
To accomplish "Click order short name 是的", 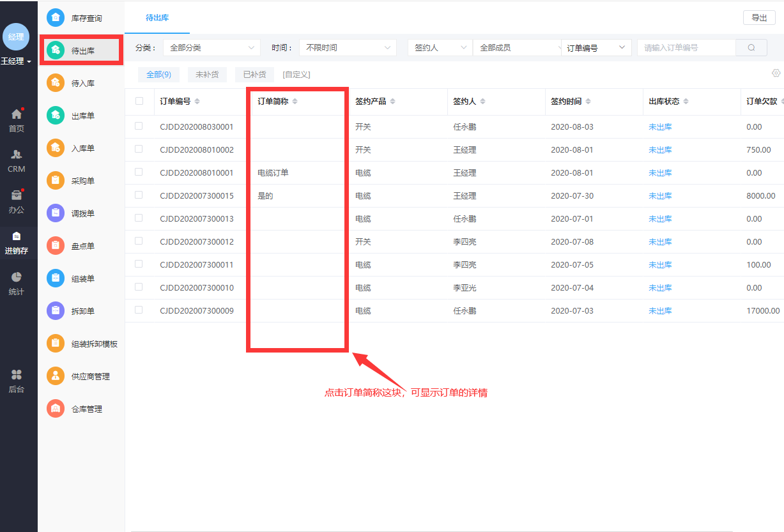I will [265, 195].
